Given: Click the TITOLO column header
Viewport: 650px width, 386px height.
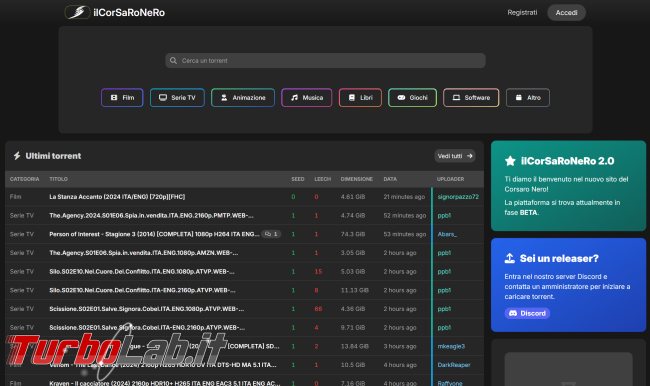Looking at the screenshot, I should [58, 179].
